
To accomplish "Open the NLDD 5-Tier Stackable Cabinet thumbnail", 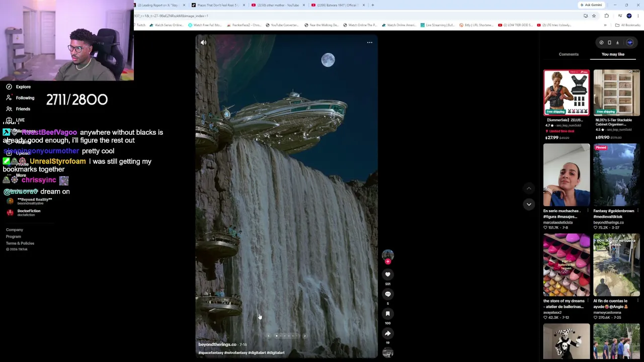I will point(616,93).
